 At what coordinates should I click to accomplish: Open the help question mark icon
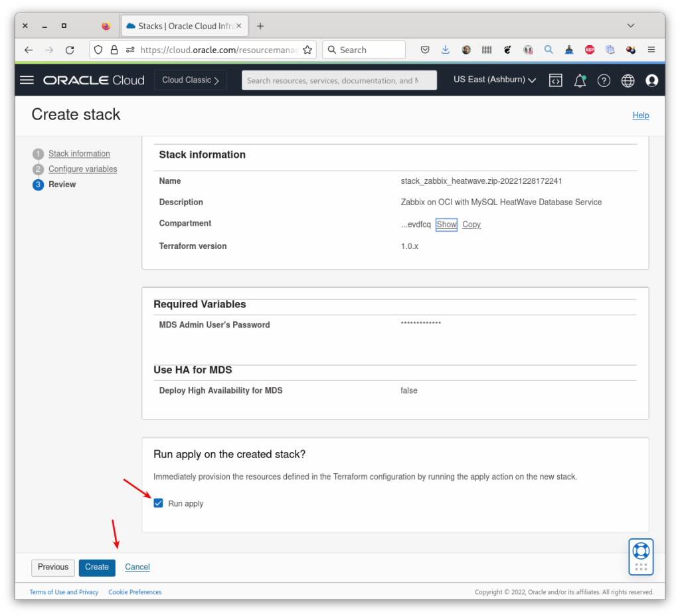point(603,80)
